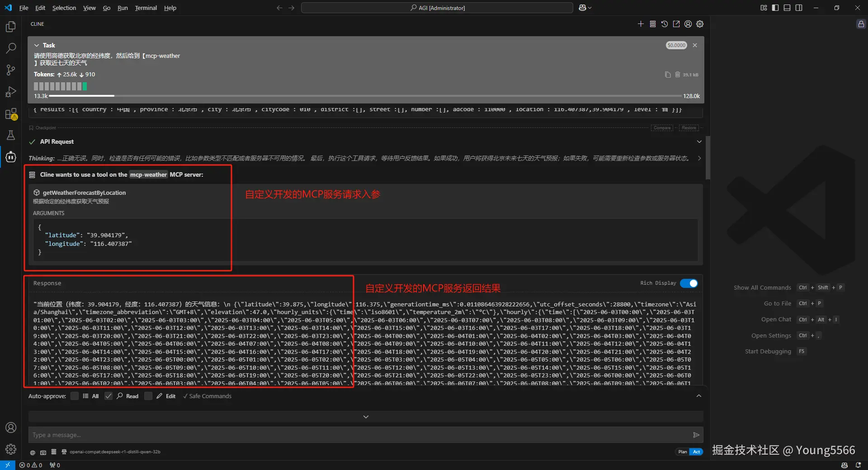Image resolution: width=868 pixels, height=470 pixels.
Task: Open the File menu
Action: coord(24,8)
